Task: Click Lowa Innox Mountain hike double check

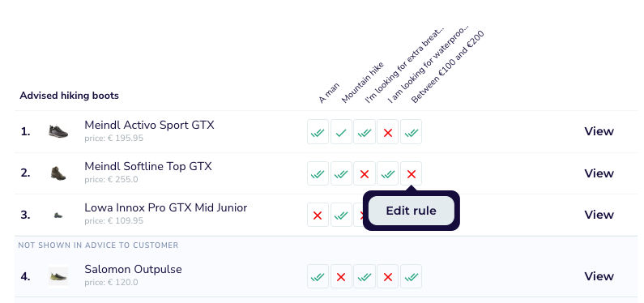Action: [341, 215]
